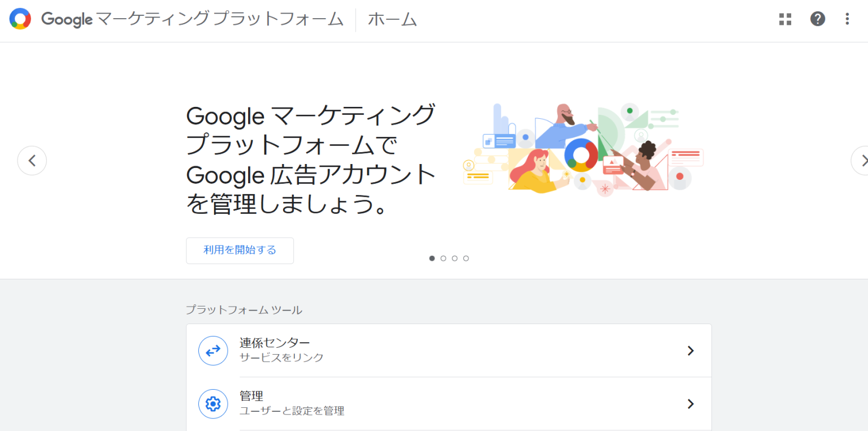The height and width of the screenshot is (431, 868).
Task: Click the Google マーケティング プラットフォーム title
Action: click(193, 20)
